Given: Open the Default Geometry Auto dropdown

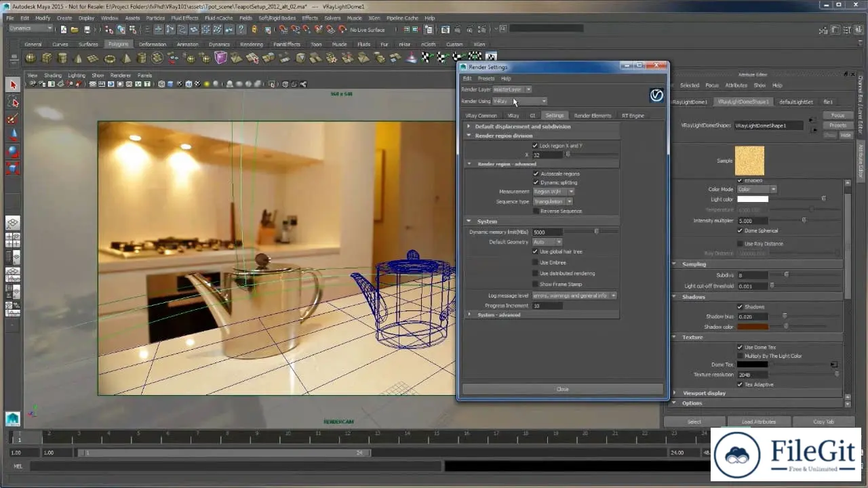Looking at the screenshot, I should (547, 242).
